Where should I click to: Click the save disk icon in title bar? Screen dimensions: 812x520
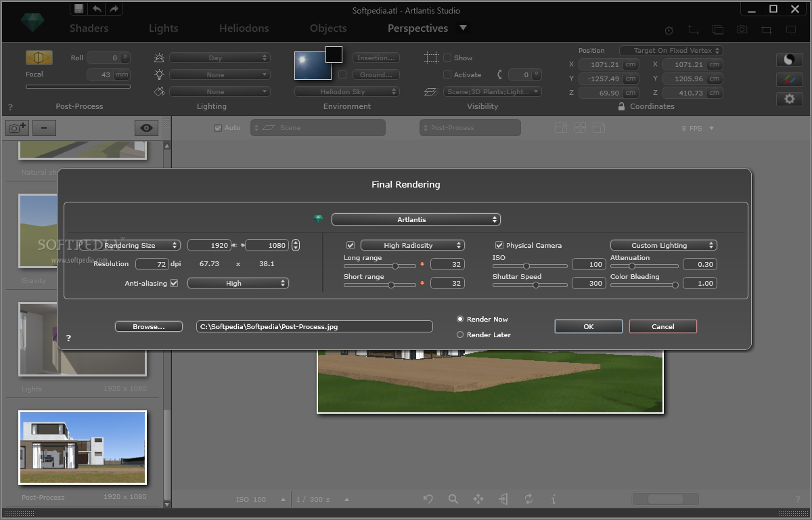coord(79,9)
